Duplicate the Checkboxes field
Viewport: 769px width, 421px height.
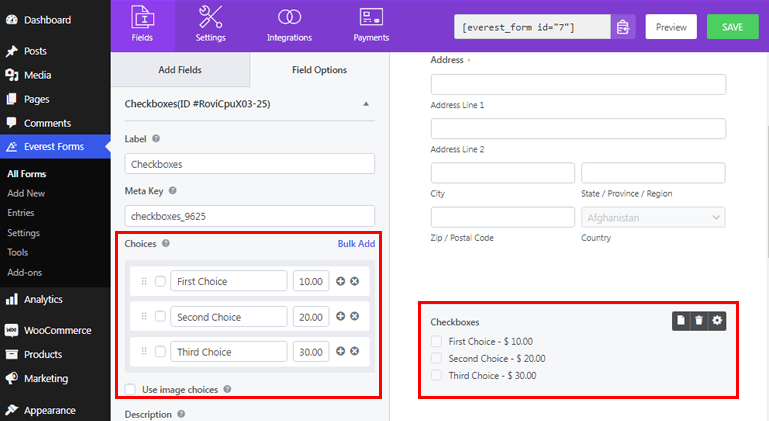pos(680,320)
